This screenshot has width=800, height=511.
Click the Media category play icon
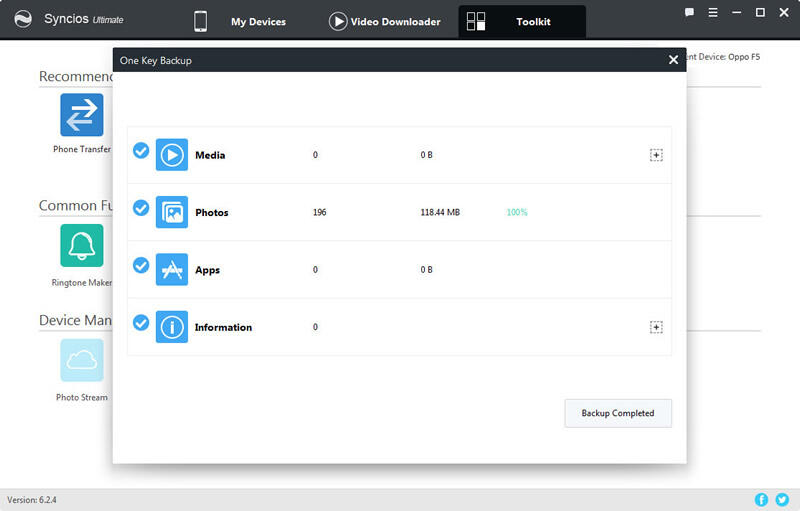tap(172, 155)
